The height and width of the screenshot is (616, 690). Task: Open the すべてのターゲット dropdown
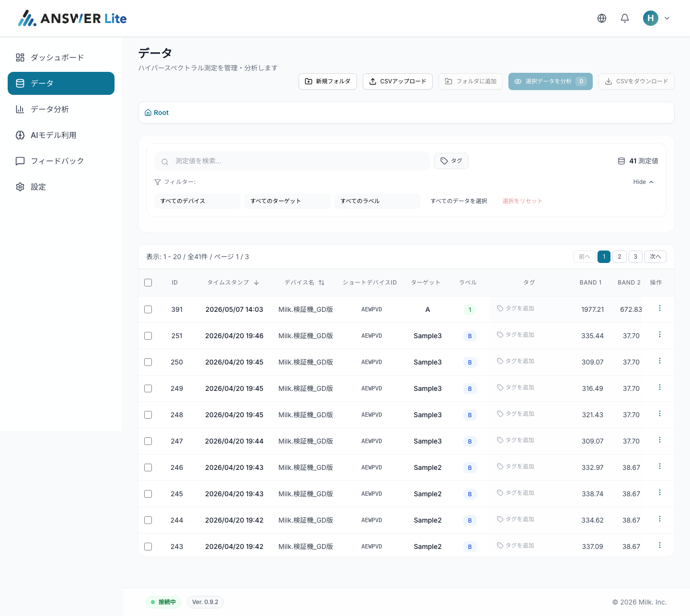point(287,201)
